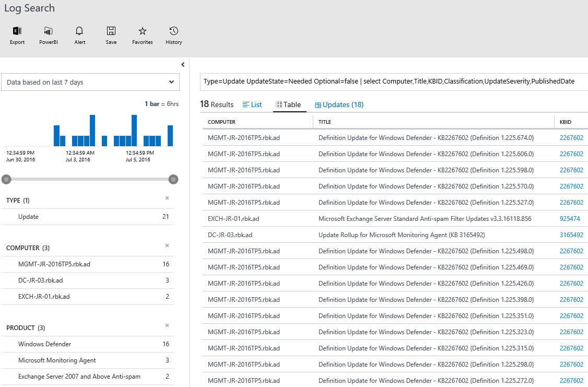The image size is (588, 387).
Task: Collapse the left filter pane arrow
Action: click(183, 65)
